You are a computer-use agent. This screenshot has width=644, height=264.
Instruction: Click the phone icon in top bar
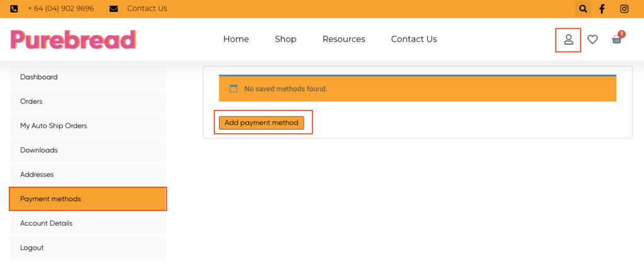click(14, 9)
